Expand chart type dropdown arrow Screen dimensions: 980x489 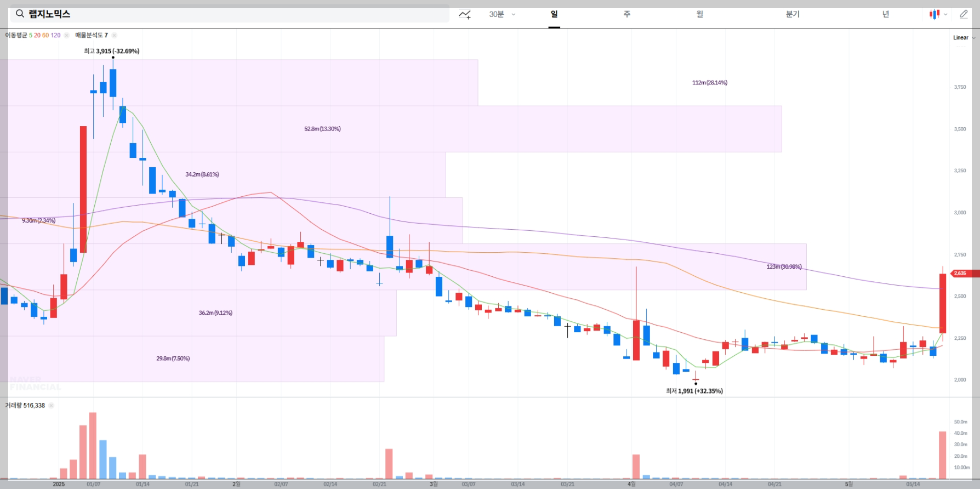pos(945,15)
